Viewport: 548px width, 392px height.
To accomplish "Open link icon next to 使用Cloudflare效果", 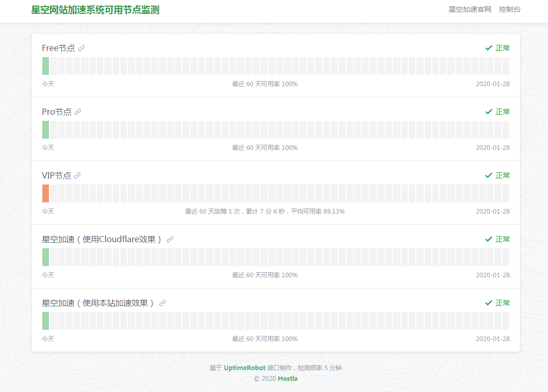I will [170, 239].
